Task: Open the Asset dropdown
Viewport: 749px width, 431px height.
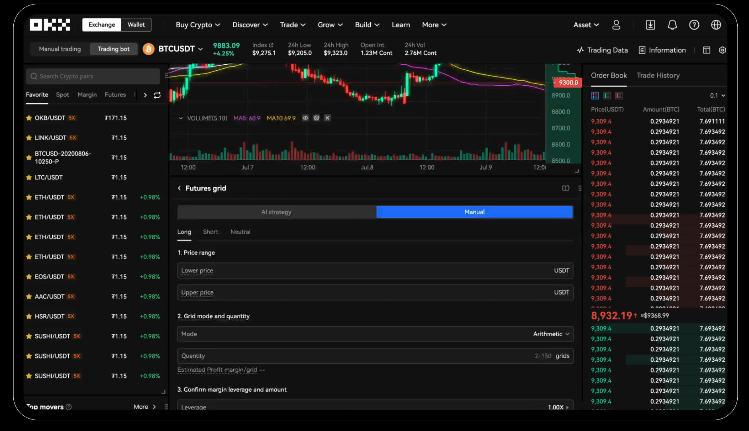Action: (586, 25)
